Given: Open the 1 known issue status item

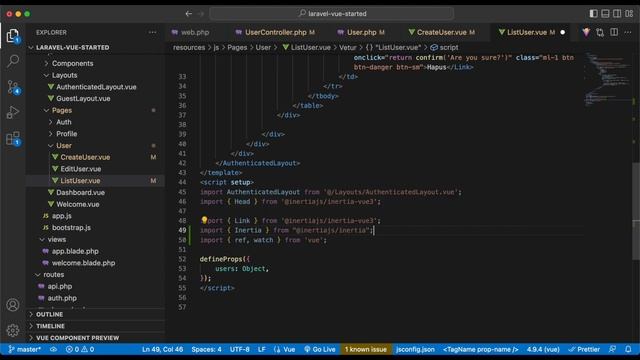Looking at the screenshot, I should [366, 349].
